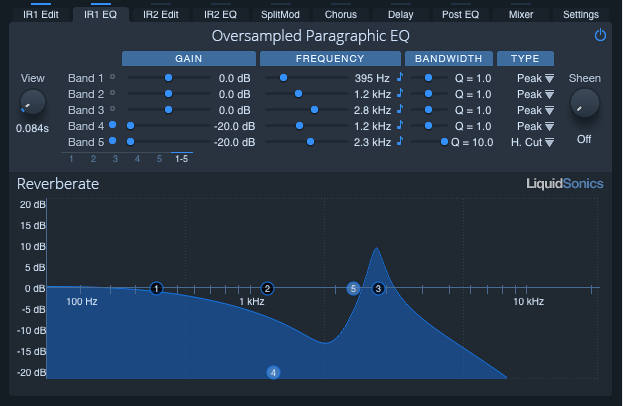Select node 1 on the EQ graph
The height and width of the screenshot is (406, 623).
point(157,288)
